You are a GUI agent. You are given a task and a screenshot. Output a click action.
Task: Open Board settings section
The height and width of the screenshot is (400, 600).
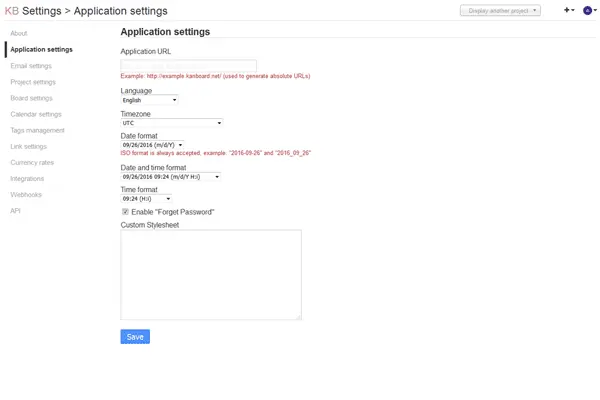pyautogui.click(x=32, y=98)
